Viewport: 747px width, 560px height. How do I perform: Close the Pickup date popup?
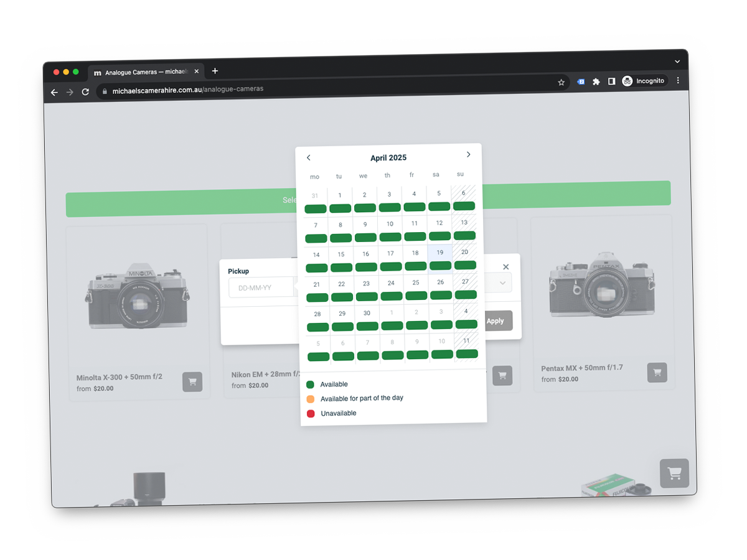tap(505, 266)
